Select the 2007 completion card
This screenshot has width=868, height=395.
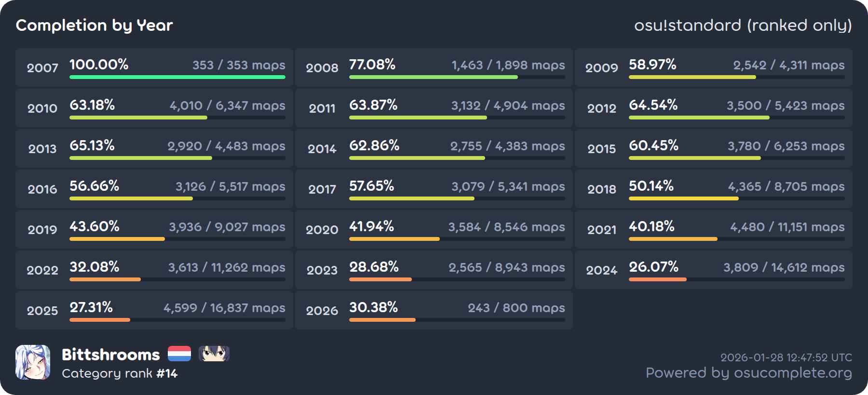tap(154, 67)
